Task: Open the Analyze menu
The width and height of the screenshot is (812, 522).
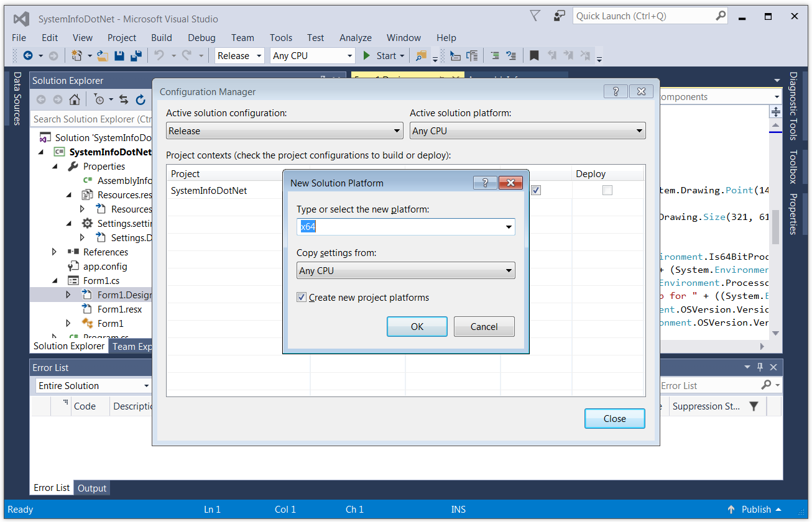Action: tap(356, 38)
